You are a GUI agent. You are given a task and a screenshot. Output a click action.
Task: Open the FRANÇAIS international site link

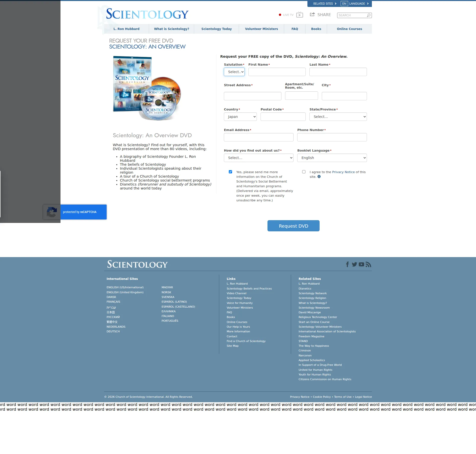tap(113, 302)
